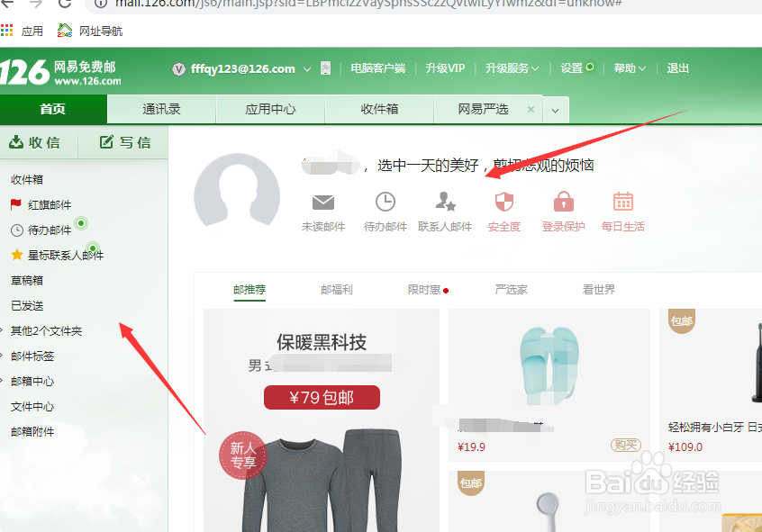
Task: Open the daily life calendar icon
Action: click(623, 201)
